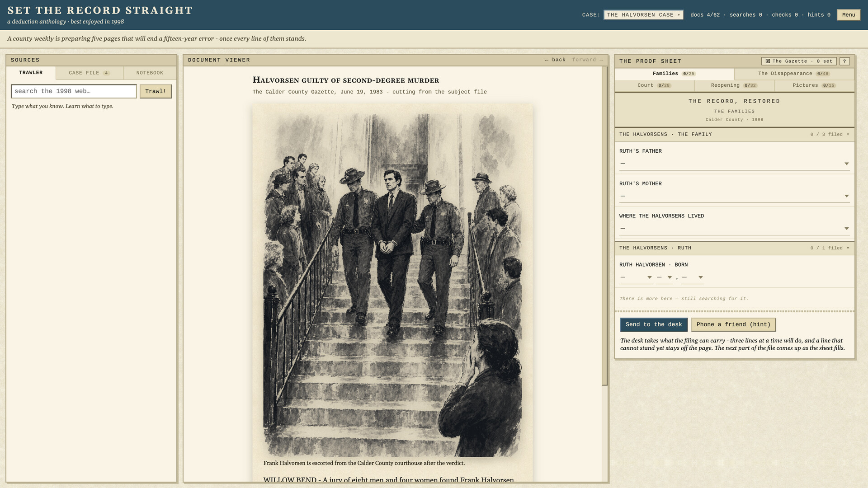
Task: Select Ruth's birth month dropdown
Action: pyautogui.click(x=636, y=277)
